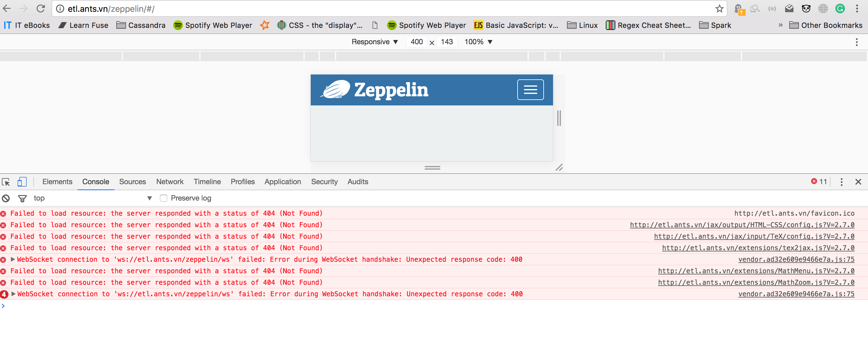Viewport: 868px width, 352px height.
Task: Click the Zeppelin hamburger menu button
Action: 530,90
